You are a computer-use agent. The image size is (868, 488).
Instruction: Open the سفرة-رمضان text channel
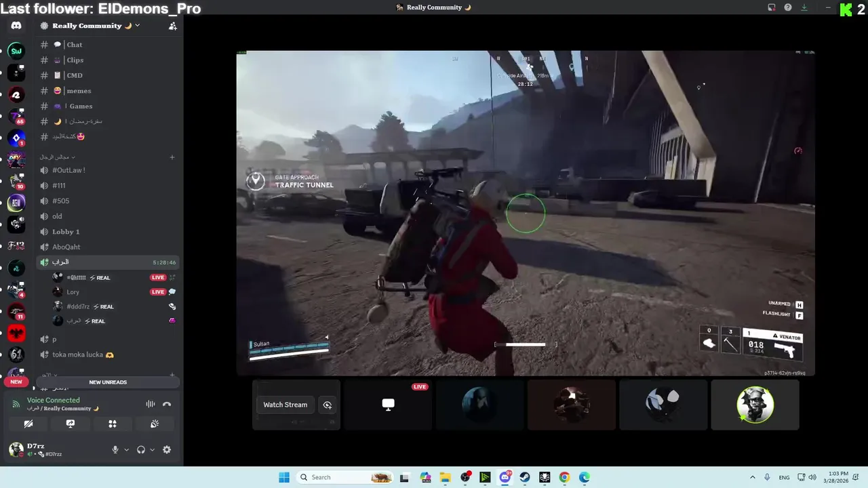coord(108,121)
